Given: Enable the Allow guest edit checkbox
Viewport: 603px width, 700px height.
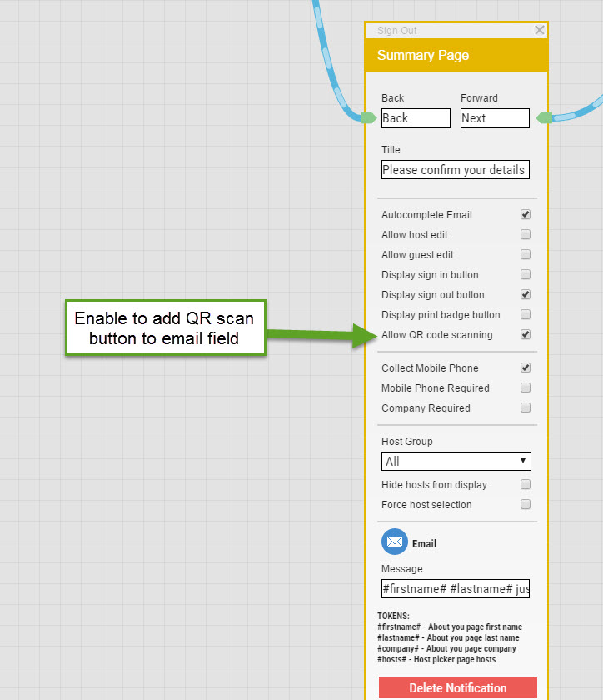Looking at the screenshot, I should coord(526,255).
